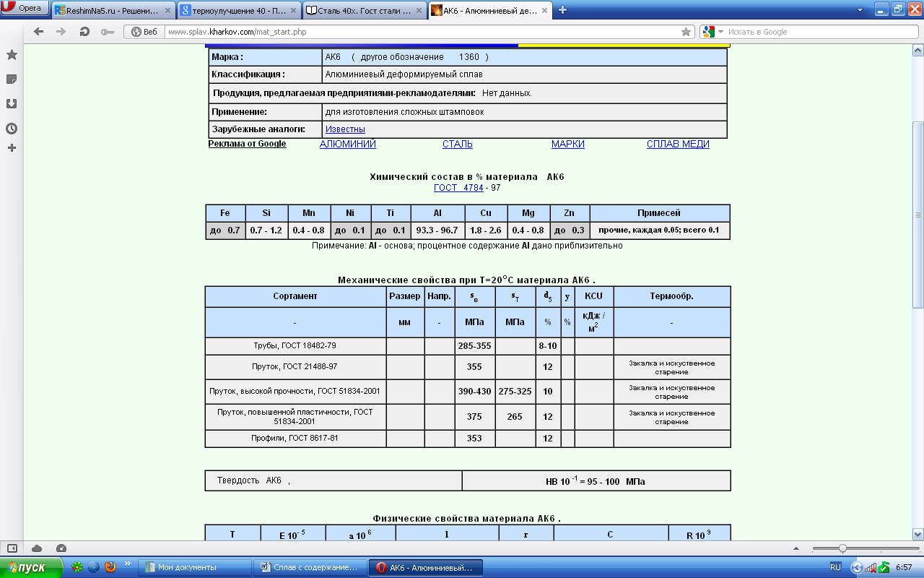This screenshot has height=578, width=924.
Task: Expand hidden tray icons arrow
Action: (857, 567)
